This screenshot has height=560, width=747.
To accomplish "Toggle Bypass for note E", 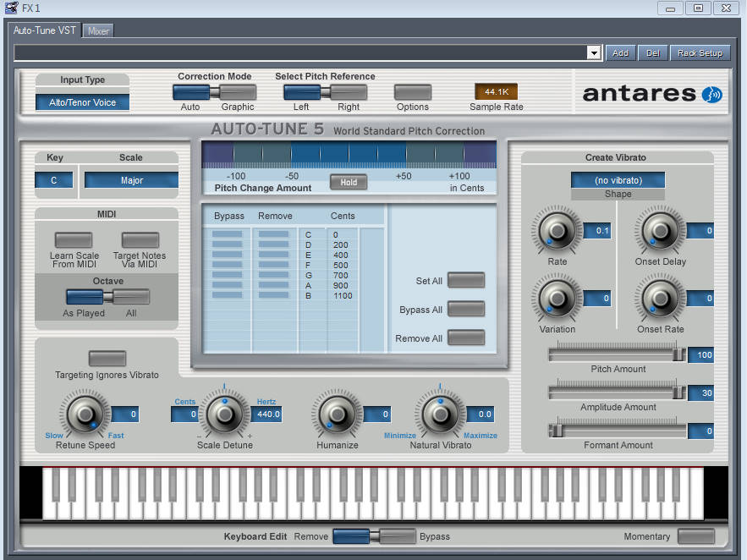I will (227, 255).
